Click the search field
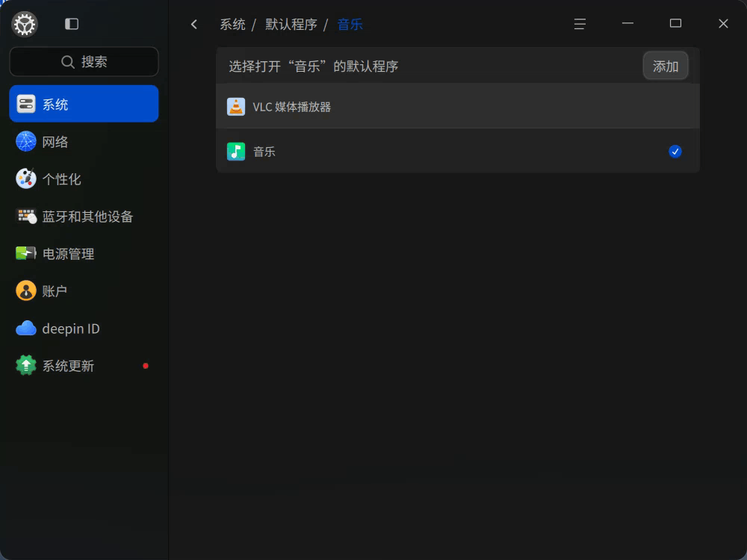This screenshot has width=747, height=560. point(84,61)
